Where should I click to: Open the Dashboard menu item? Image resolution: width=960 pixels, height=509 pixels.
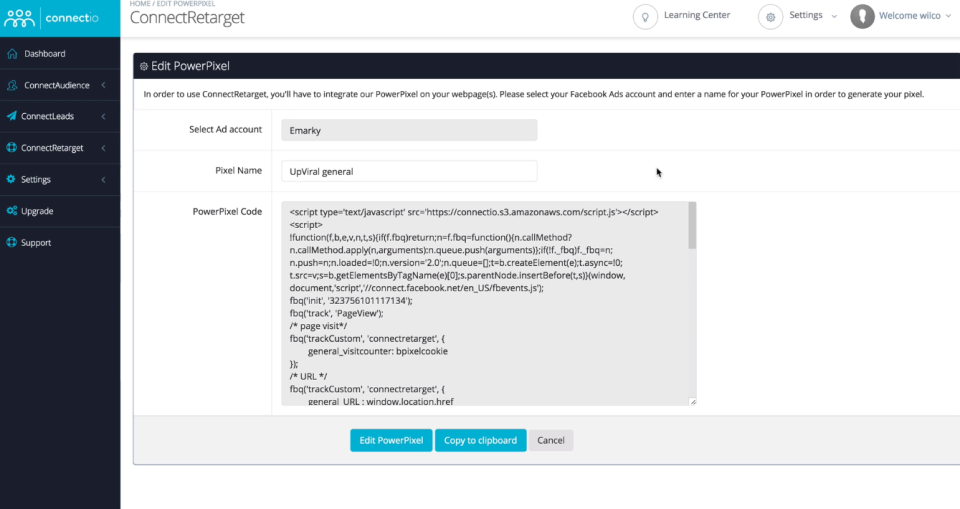[x=45, y=54]
